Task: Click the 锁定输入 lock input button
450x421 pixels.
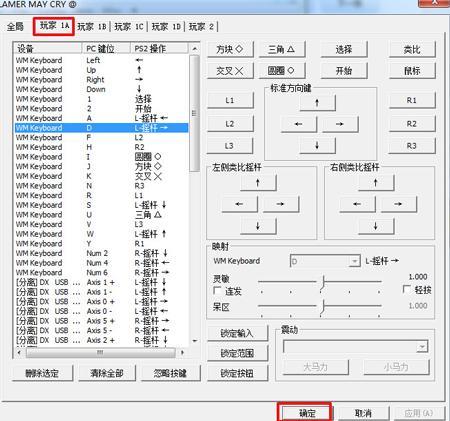Action: pos(237,333)
